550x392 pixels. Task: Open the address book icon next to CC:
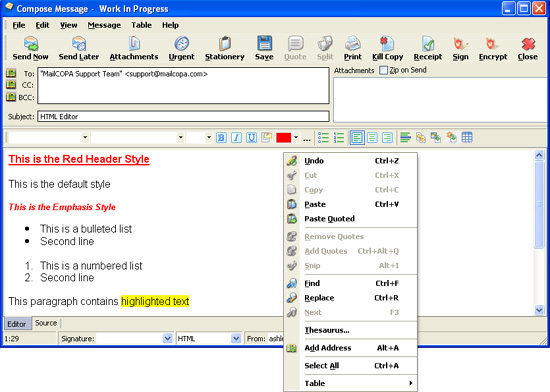[11, 85]
